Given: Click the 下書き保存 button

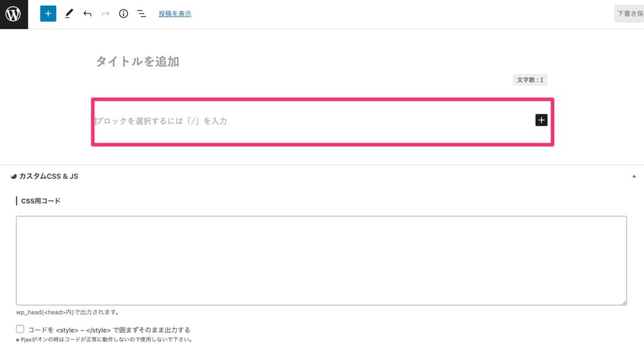Looking at the screenshot, I should tap(629, 14).
